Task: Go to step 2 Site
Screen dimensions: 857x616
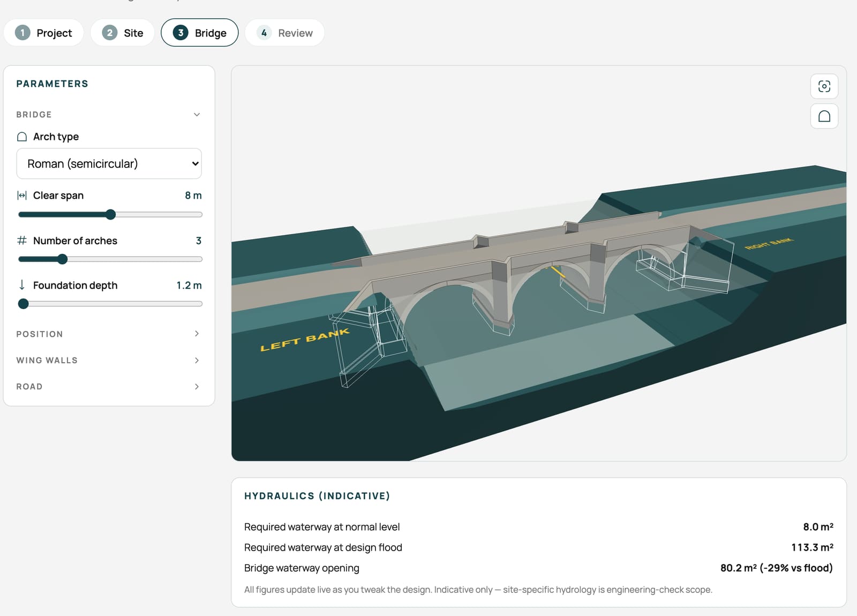Action: pyautogui.click(x=123, y=33)
